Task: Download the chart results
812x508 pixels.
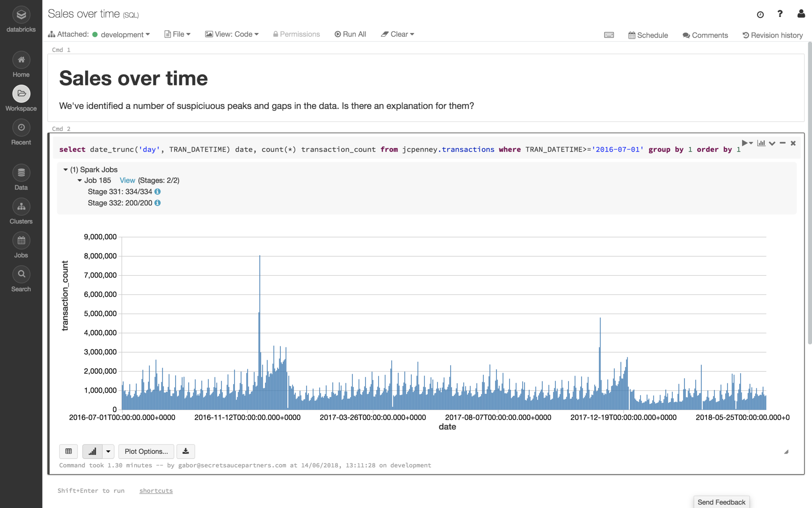Action: (x=186, y=451)
